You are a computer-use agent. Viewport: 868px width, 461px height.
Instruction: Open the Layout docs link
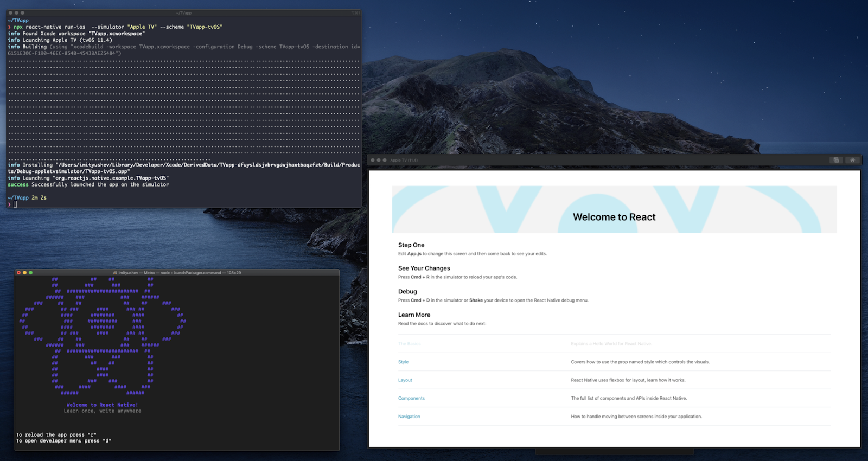point(405,380)
